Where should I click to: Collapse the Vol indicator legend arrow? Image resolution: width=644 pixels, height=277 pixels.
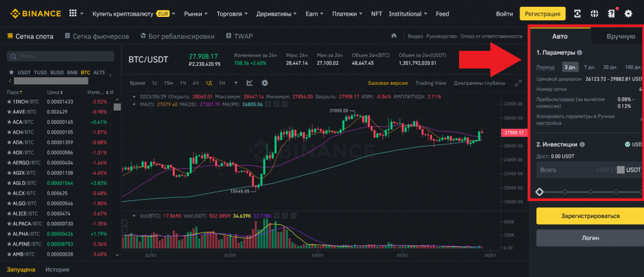pos(134,215)
